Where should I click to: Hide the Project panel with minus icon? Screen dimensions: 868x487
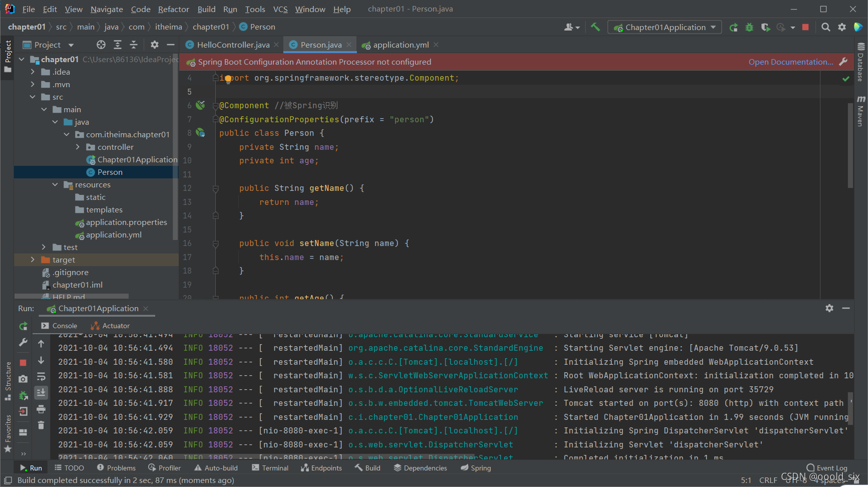point(171,45)
